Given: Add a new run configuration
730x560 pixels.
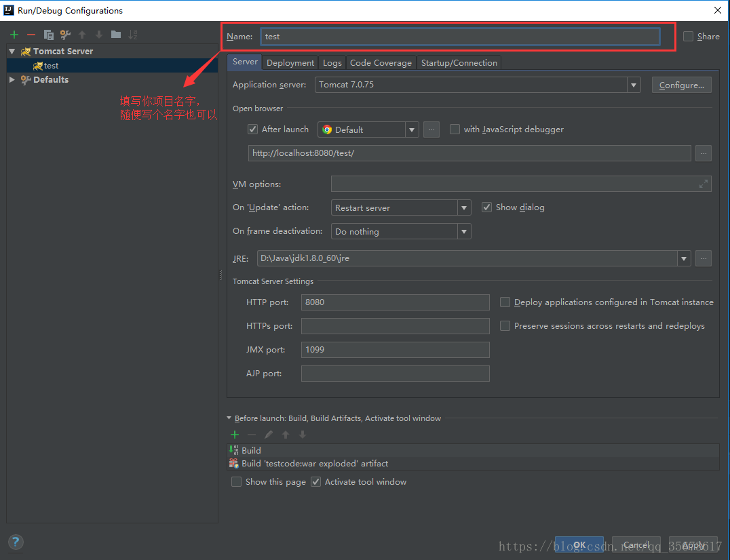Looking at the screenshot, I should point(14,35).
